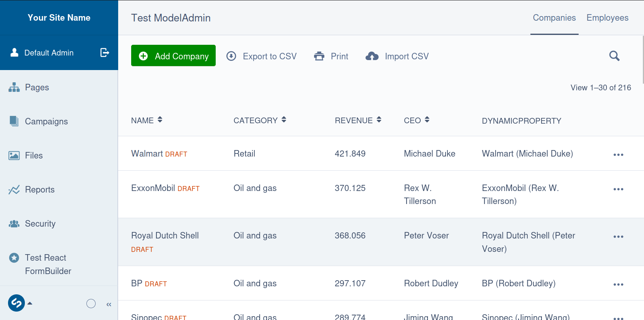Viewport: 644px width, 320px height.
Task: Click the printer icon
Action: coord(319,56)
